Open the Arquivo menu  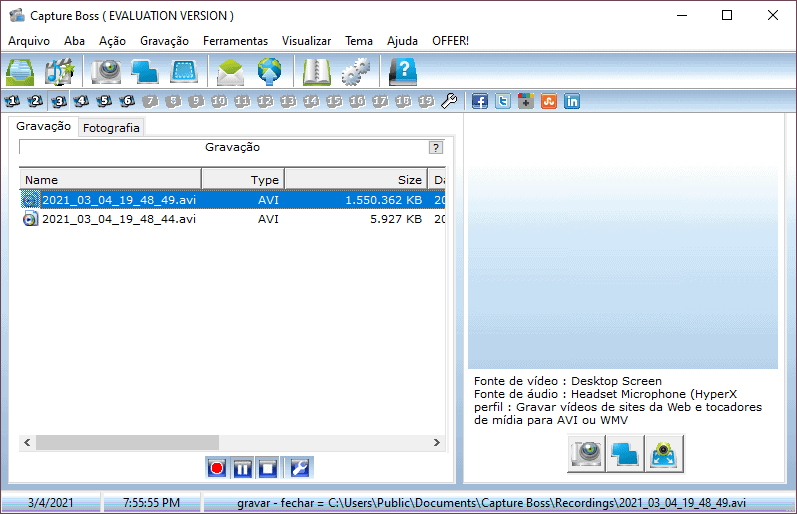point(29,41)
